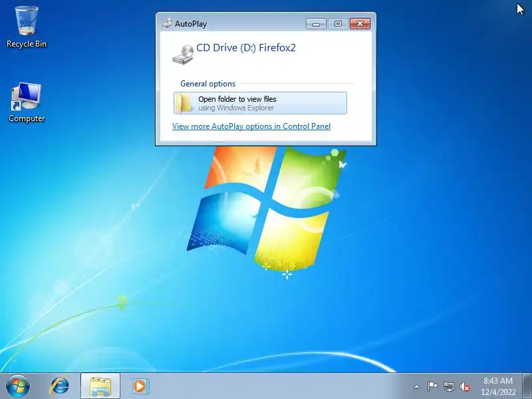532x399 pixels.
Task: Launch Windows Media Player from the taskbar
Action: (x=140, y=386)
